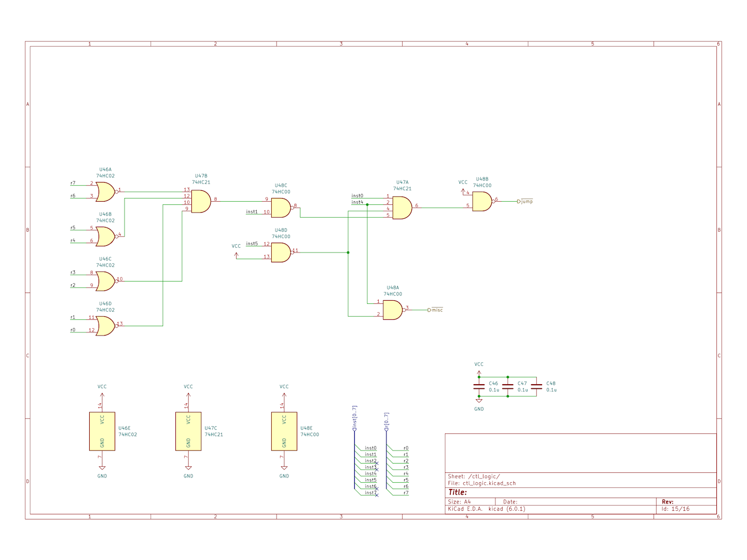
Task: Select the r[0..7] bus label
Action: 386,422
